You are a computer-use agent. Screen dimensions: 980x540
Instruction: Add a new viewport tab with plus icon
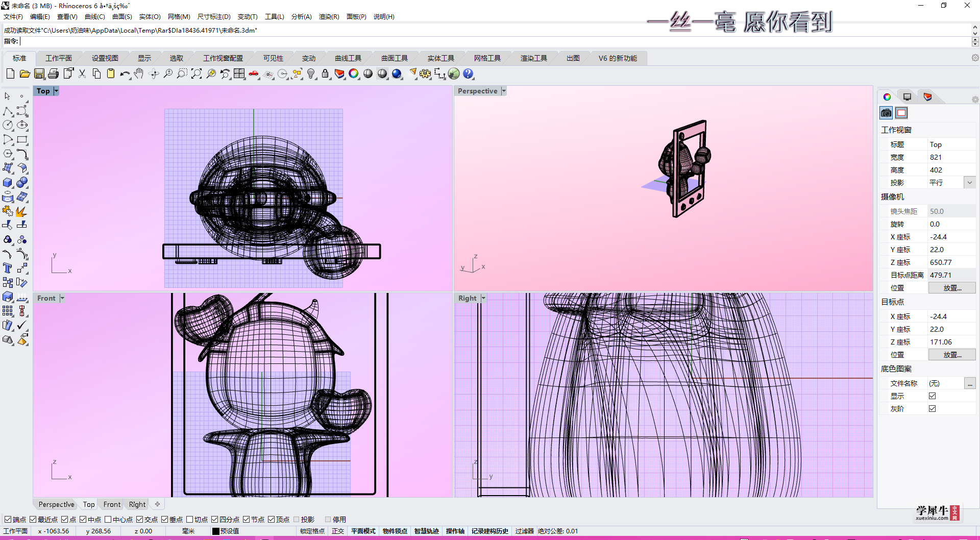158,504
